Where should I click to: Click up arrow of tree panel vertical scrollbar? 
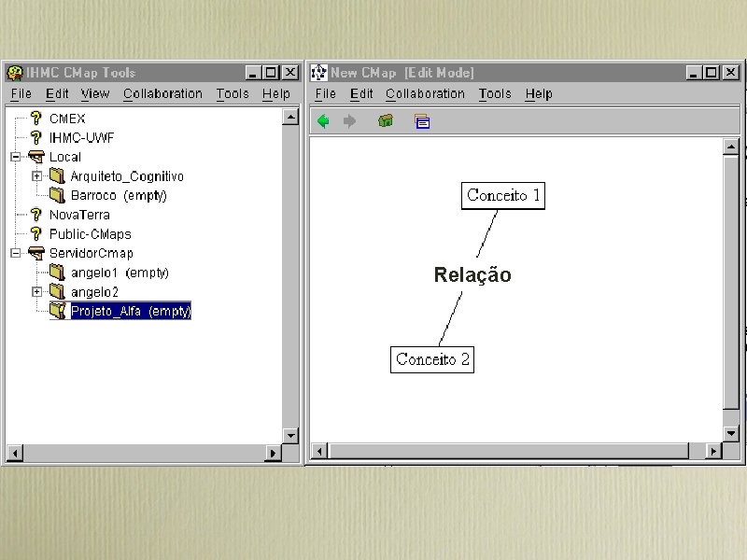[290, 117]
